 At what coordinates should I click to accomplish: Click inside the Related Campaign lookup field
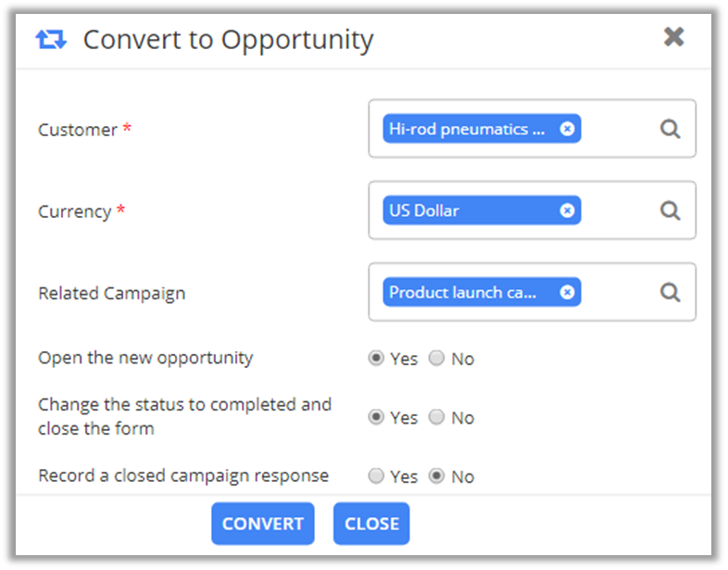click(616, 292)
